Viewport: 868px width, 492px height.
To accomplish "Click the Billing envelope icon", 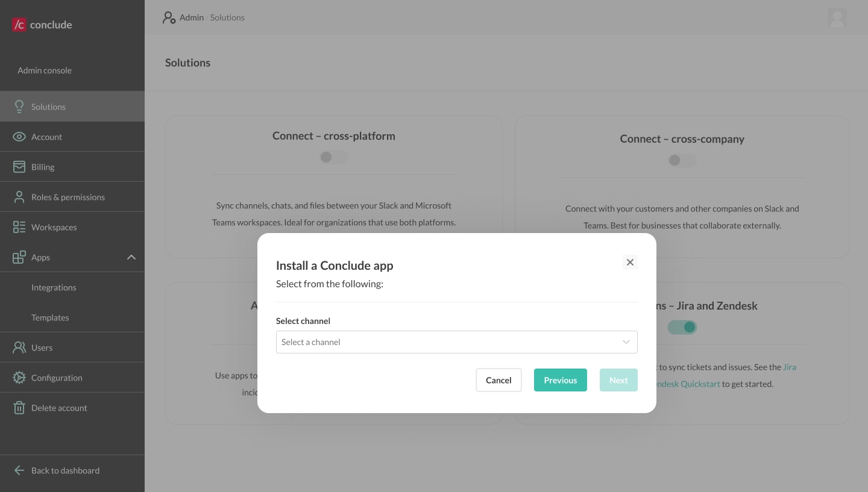I will (19, 167).
